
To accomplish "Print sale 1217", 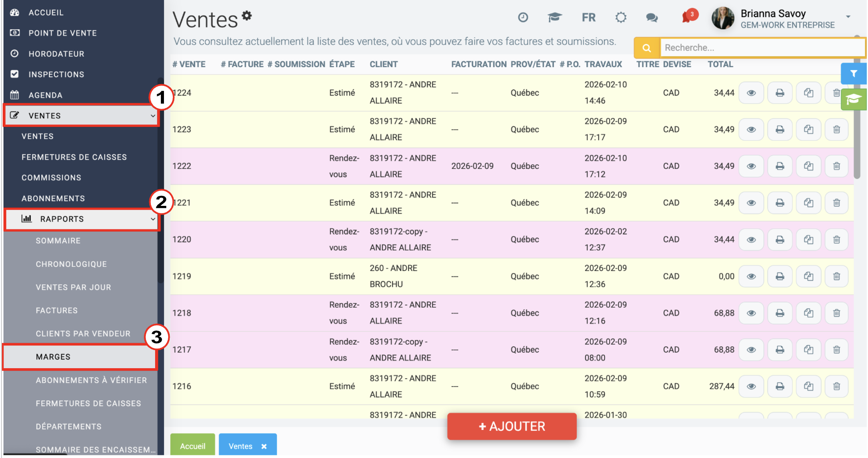I will click(x=780, y=350).
